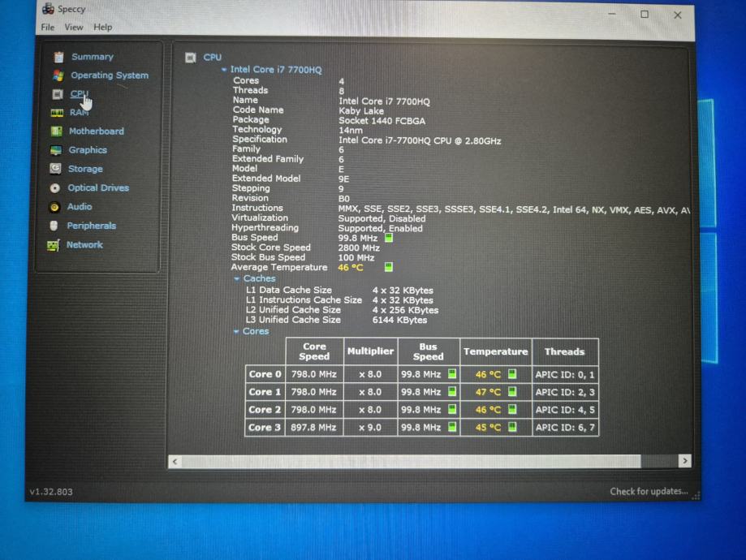The height and width of the screenshot is (560, 746).
Task: Click Core 0 temperature green indicator
Action: pos(512,374)
